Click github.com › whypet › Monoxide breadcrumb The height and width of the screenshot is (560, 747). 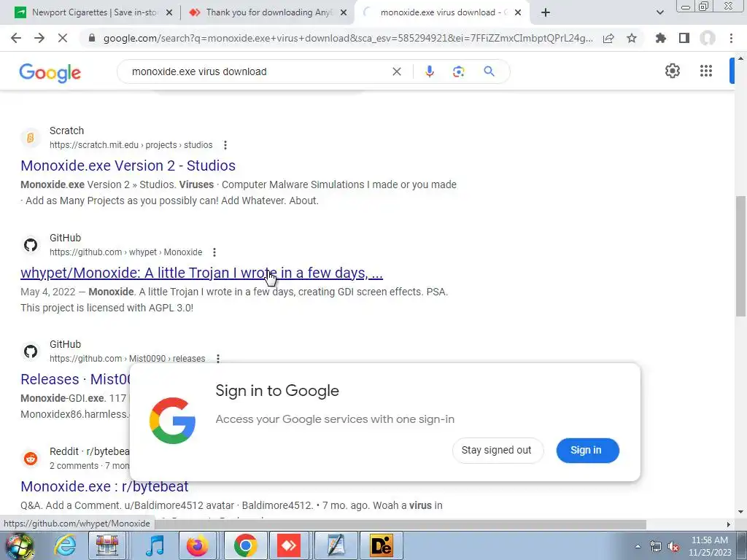(125, 252)
